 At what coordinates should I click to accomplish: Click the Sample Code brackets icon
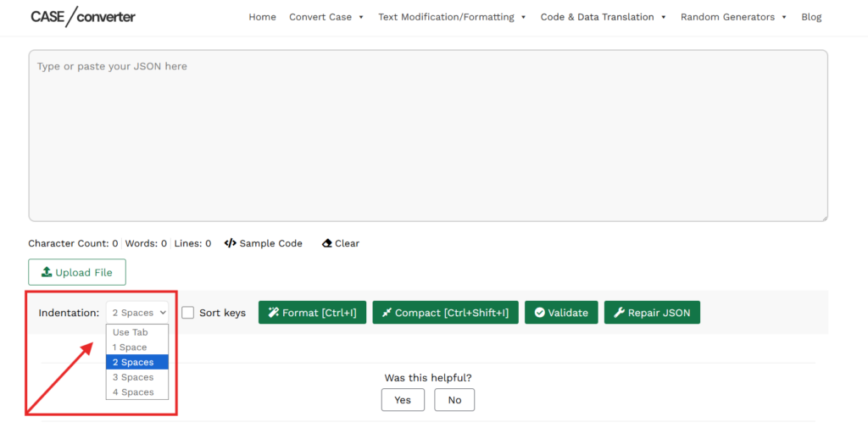(x=231, y=243)
